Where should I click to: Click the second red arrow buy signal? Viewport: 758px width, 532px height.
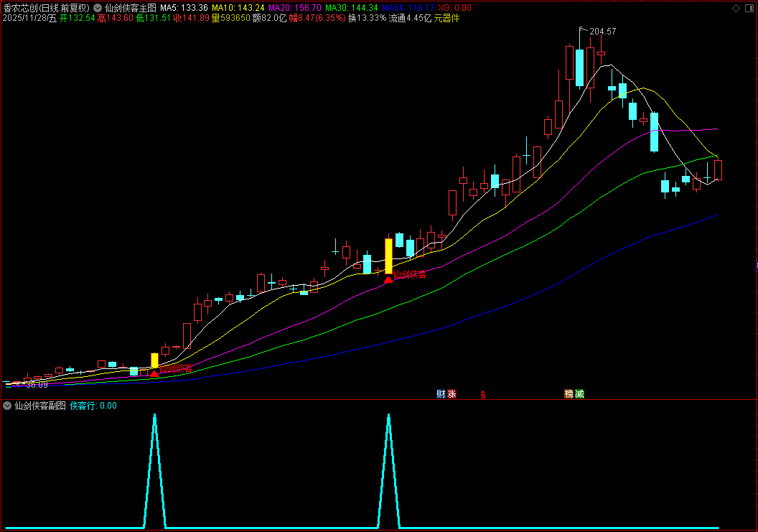(x=388, y=279)
